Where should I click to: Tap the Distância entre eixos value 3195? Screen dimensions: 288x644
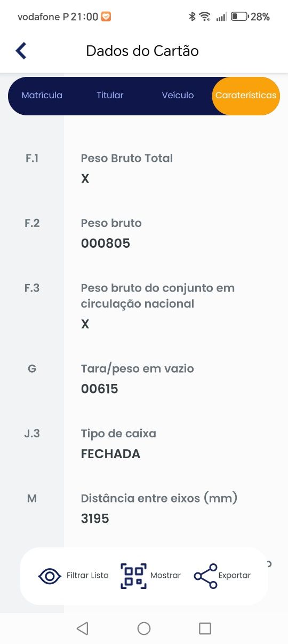tap(95, 519)
